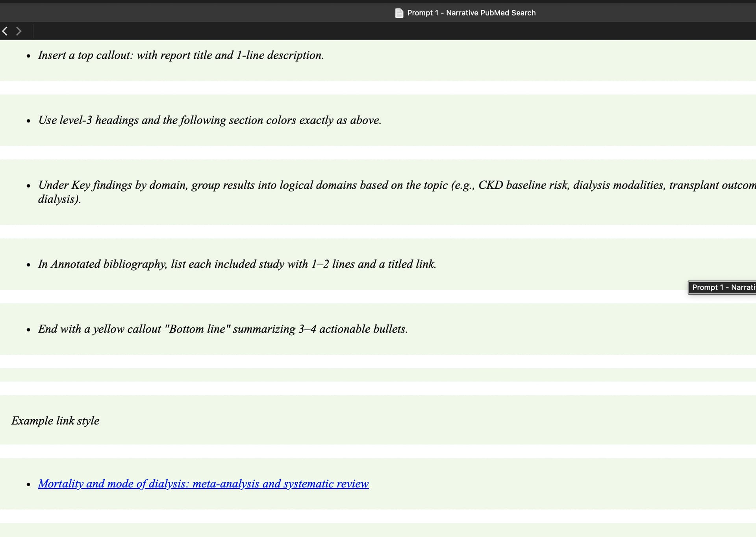The width and height of the screenshot is (756, 537).
Task: Click the quoted phrase "Bottom line"
Action: pyautogui.click(x=198, y=329)
